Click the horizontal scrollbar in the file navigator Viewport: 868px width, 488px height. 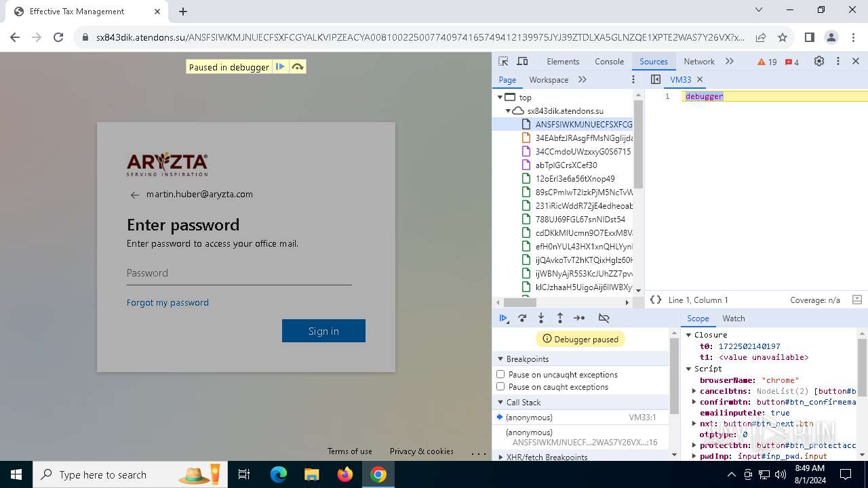[x=520, y=302]
